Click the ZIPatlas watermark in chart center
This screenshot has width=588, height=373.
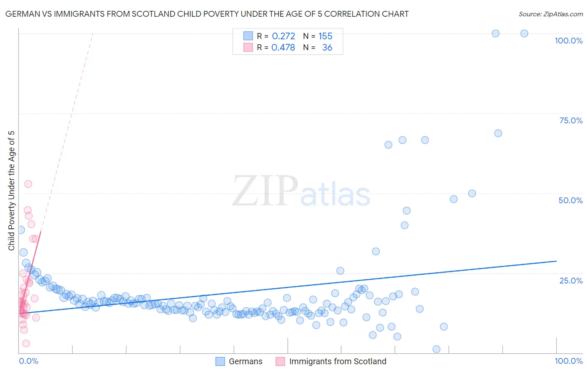301,191
